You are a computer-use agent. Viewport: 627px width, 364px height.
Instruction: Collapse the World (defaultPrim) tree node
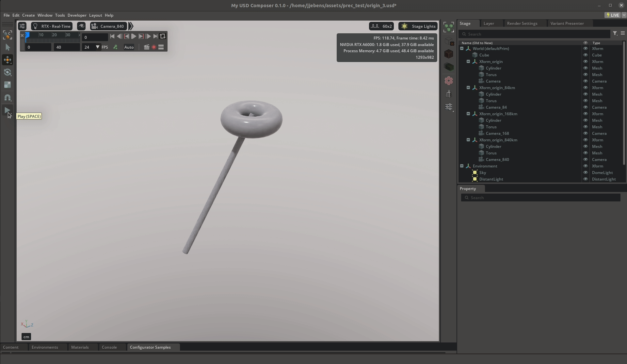(462, 48)
